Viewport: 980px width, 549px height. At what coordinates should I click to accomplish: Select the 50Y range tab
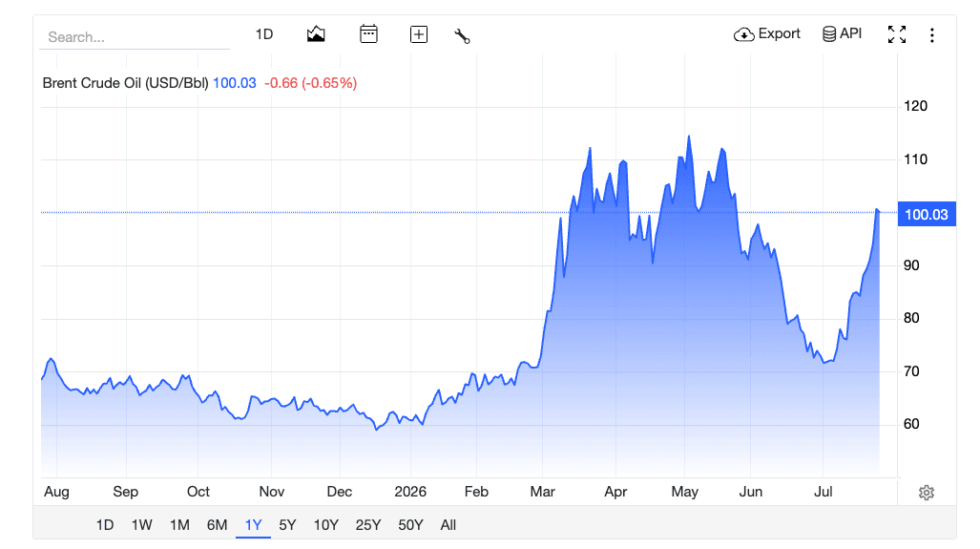click(x=410, y=524)
